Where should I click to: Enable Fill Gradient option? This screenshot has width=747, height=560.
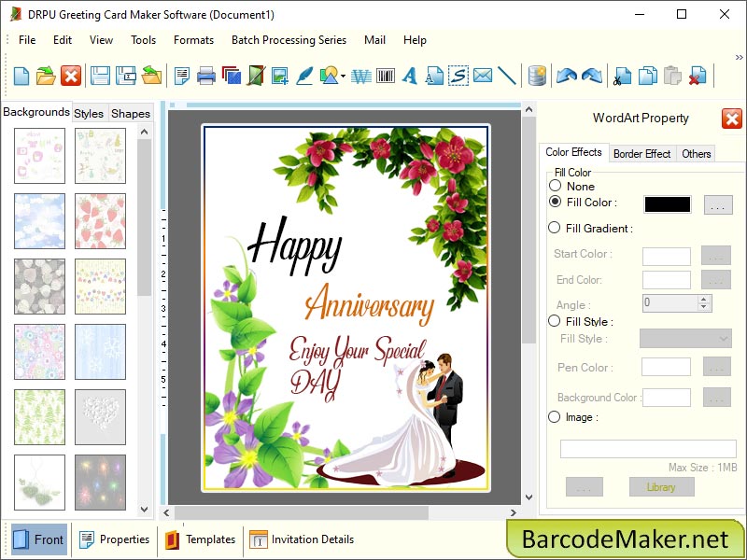pos(555,228)
